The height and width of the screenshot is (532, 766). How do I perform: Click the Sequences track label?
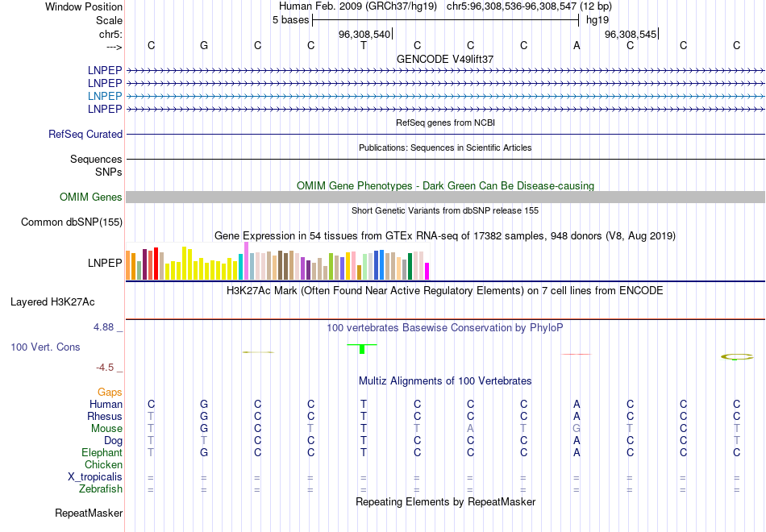click(x=96, y=160)
